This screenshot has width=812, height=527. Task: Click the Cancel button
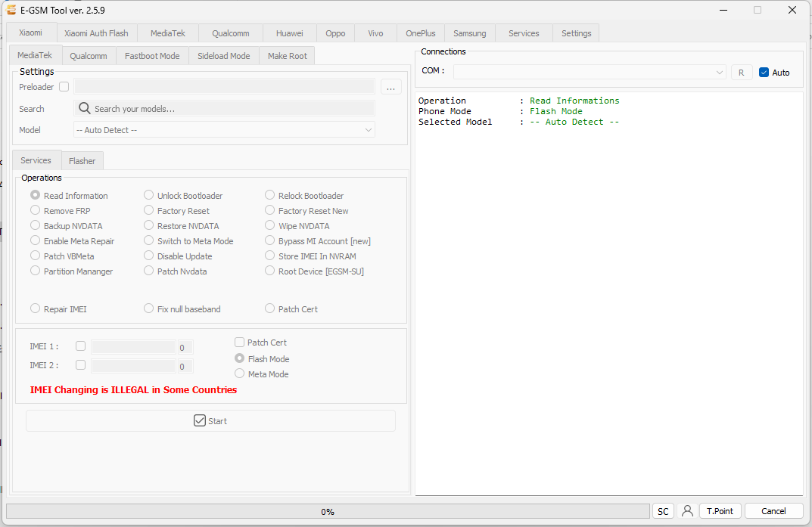pyautogui.click(x=773, y=511)
